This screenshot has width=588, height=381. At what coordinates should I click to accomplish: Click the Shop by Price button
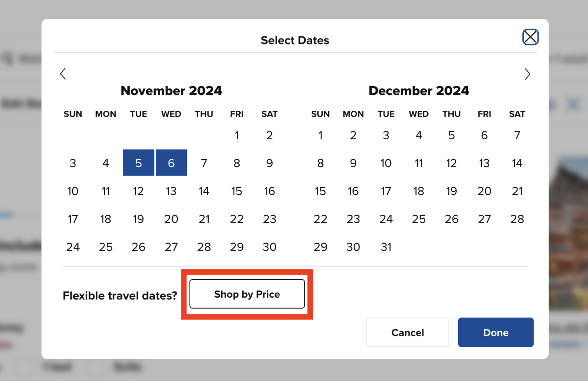(247, 294)
